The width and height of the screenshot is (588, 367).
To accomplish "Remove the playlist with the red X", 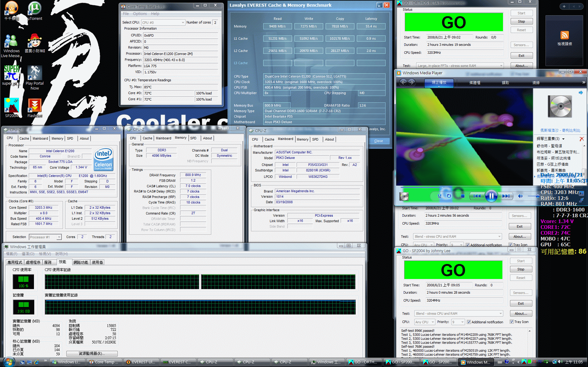I will (582, 139).
